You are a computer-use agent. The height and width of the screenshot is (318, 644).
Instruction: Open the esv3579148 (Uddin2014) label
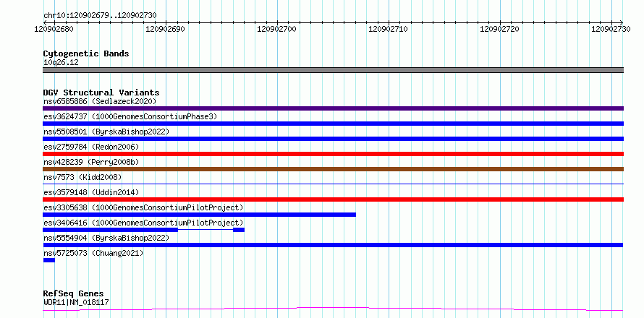click(x=91, y=192)
